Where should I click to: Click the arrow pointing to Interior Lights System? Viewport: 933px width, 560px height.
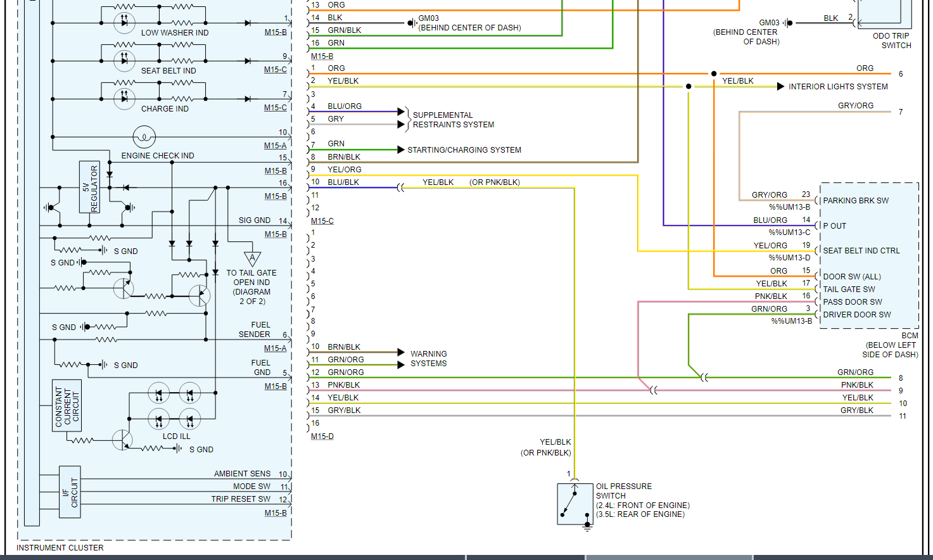781,87
